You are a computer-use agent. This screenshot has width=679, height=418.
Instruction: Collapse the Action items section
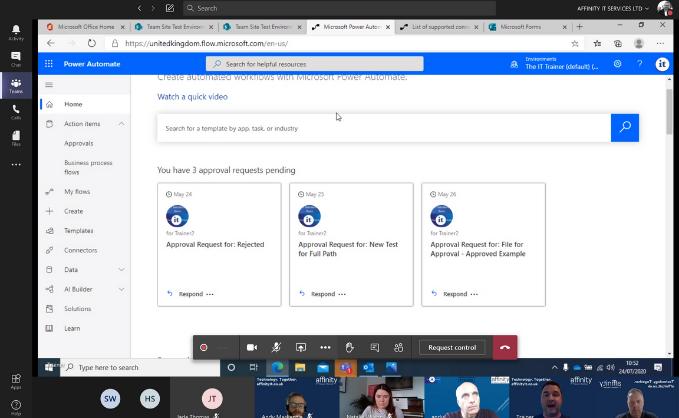coord(121,124)
